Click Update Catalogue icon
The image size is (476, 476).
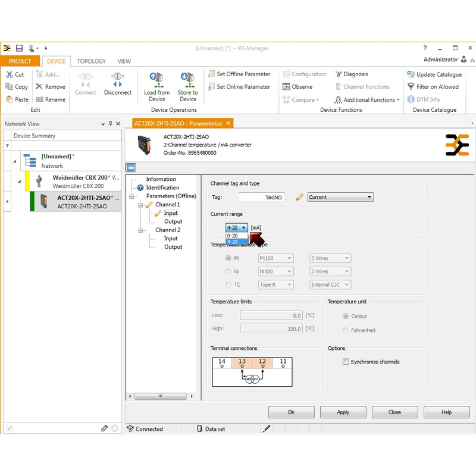point(411,74)
